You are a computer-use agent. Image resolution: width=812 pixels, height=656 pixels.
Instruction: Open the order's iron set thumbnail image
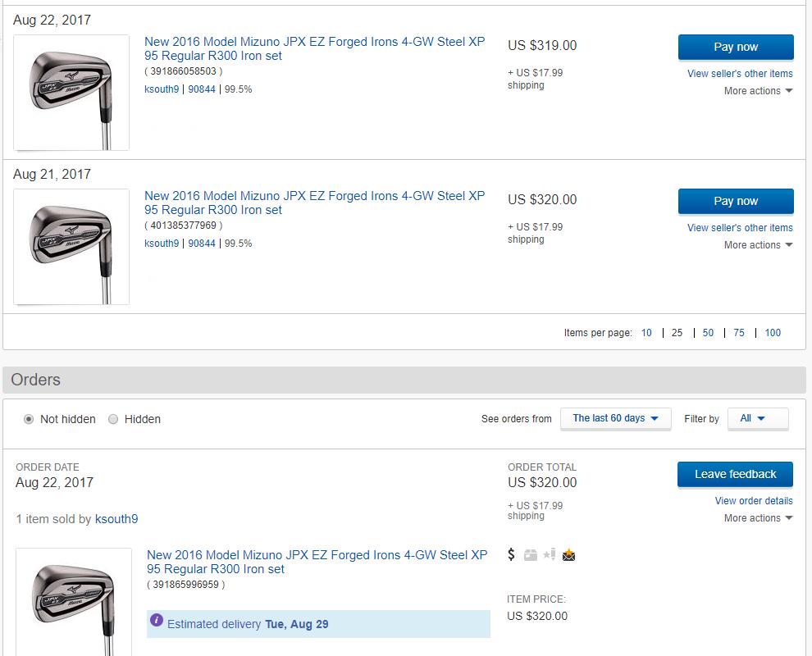(74, 601)
